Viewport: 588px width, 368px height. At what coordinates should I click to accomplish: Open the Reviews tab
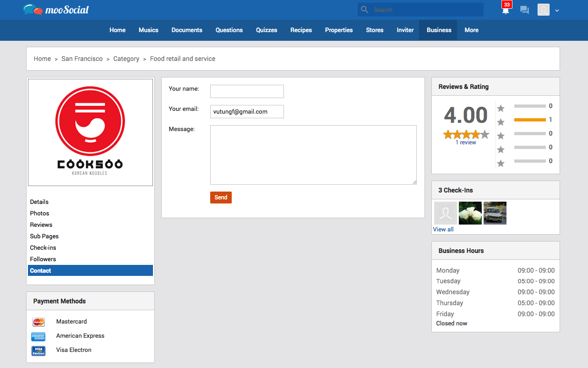tap(41, 225)
